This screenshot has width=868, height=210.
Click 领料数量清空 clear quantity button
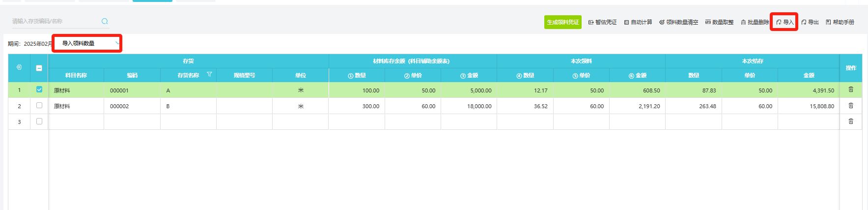(678, 22)
